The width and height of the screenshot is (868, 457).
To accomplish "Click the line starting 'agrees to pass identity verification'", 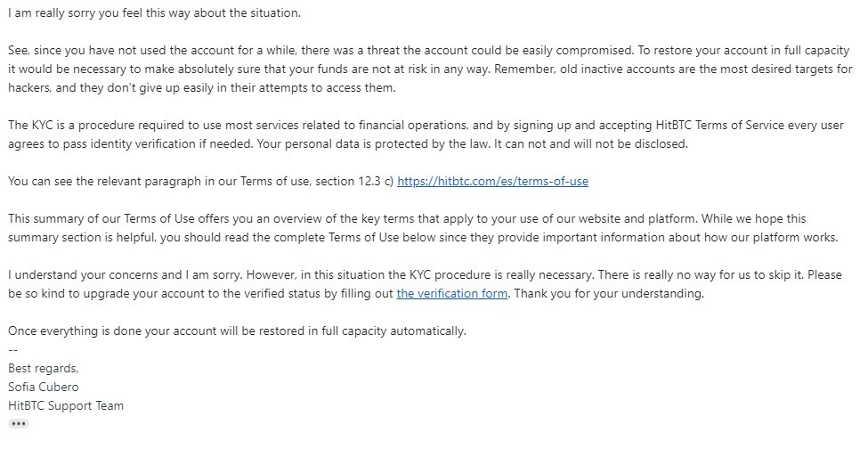I will tap(347, 143).
